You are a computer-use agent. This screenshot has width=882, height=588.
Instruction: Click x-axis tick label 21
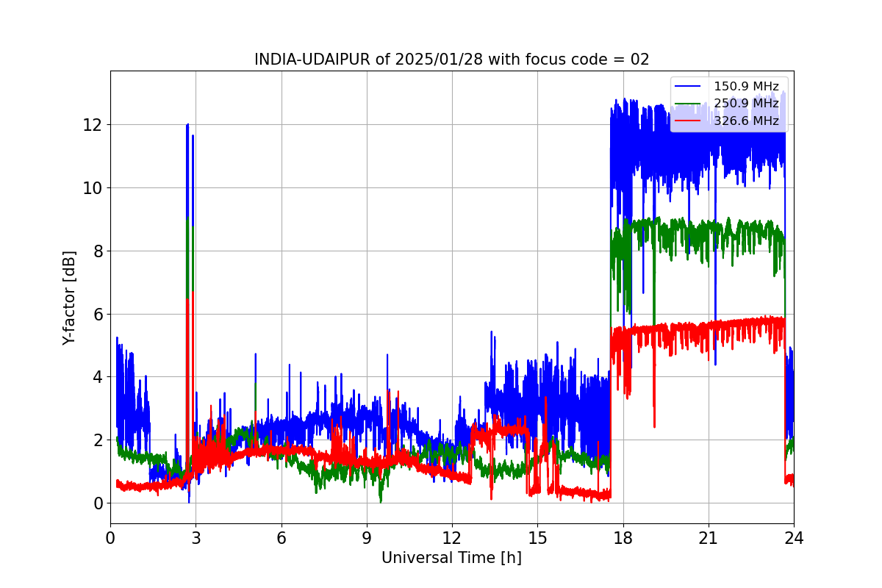tap(709, 538)
